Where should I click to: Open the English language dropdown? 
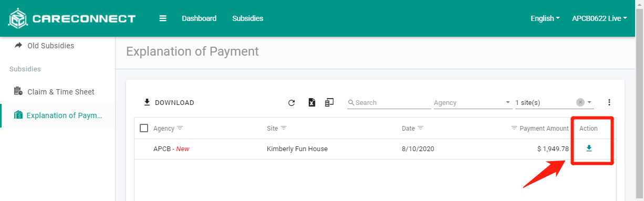click(545, 18)
